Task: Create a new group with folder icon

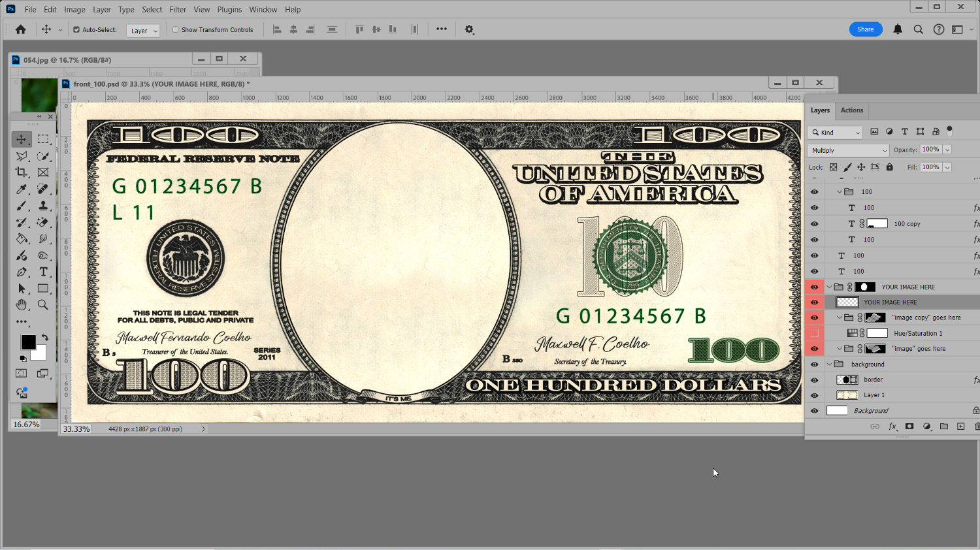Action: click(944, 427)
